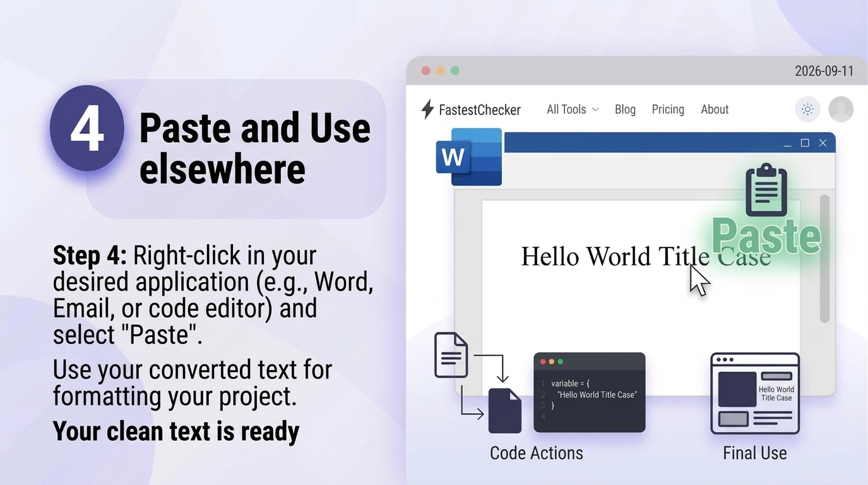Click the "Code Actions" caption
The image size is (868, 485).
(537, 453)
